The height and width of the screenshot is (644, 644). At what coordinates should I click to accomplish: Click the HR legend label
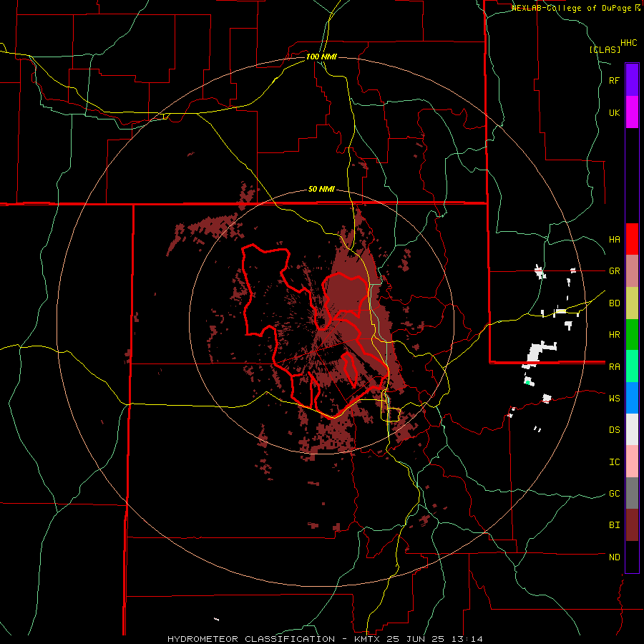(614, 335)
